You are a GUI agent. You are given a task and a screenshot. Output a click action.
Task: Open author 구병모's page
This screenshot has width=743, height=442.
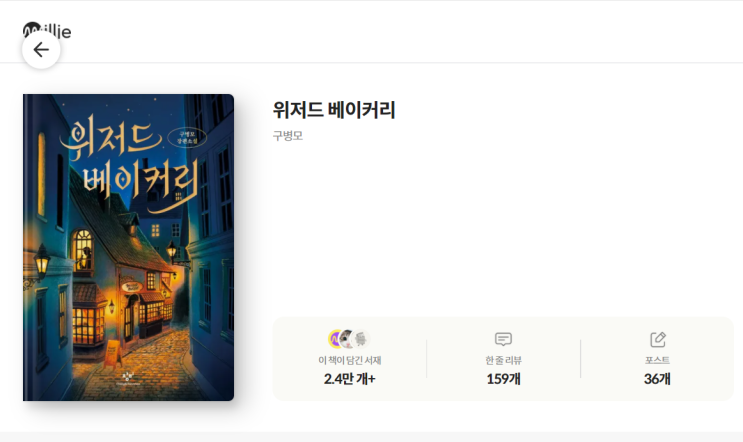pos(288,135)
